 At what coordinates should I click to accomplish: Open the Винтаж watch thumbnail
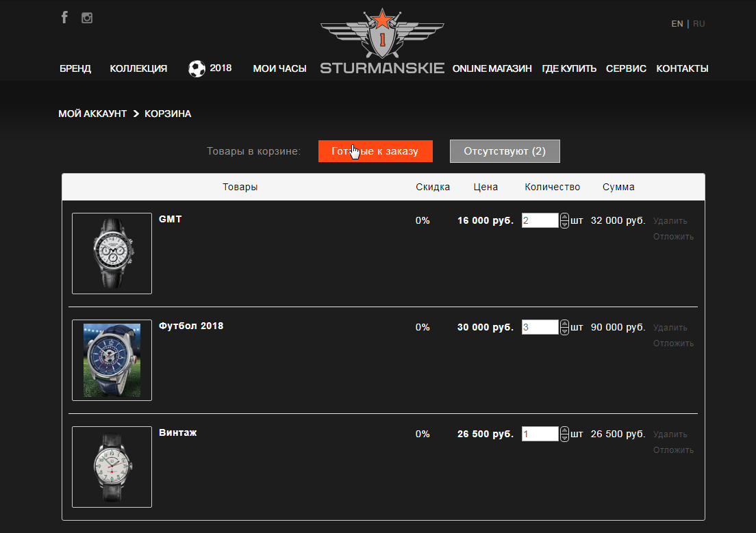click(112, 467)
